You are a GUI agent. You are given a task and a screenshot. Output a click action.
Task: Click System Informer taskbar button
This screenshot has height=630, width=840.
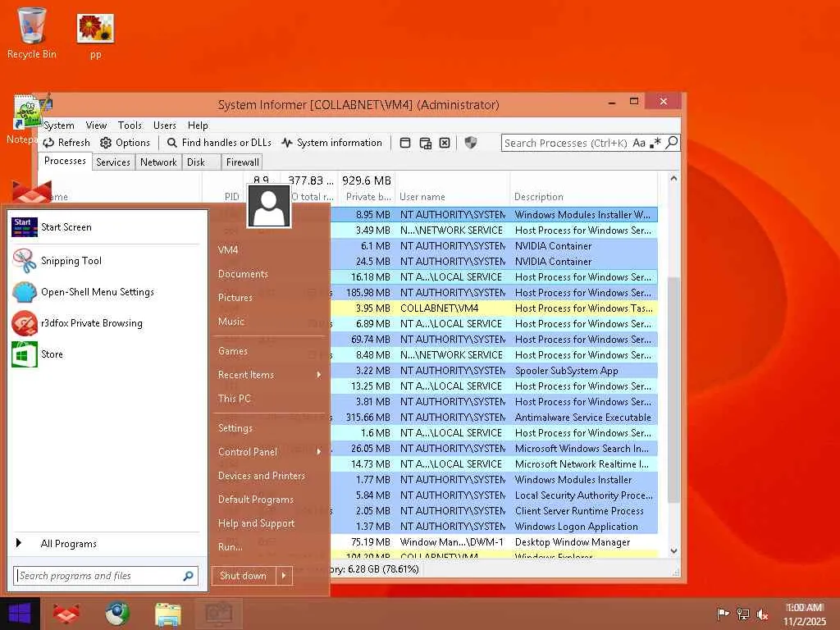218,614
